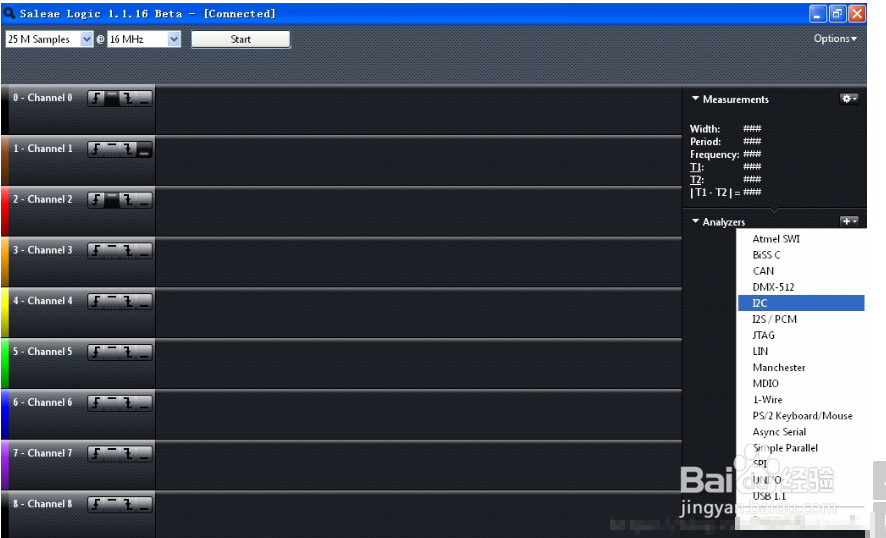The width and height of the screenshot is (886, 538).
Task: Click the Channel 2 waveform area
Action: pyautogui.click(x=418, y=212)
